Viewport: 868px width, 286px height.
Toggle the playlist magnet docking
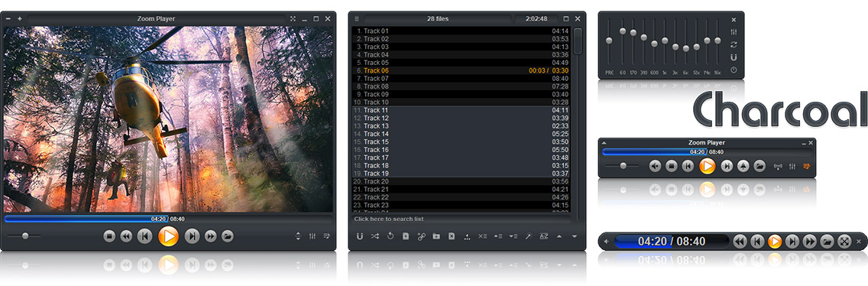[360, 236]
